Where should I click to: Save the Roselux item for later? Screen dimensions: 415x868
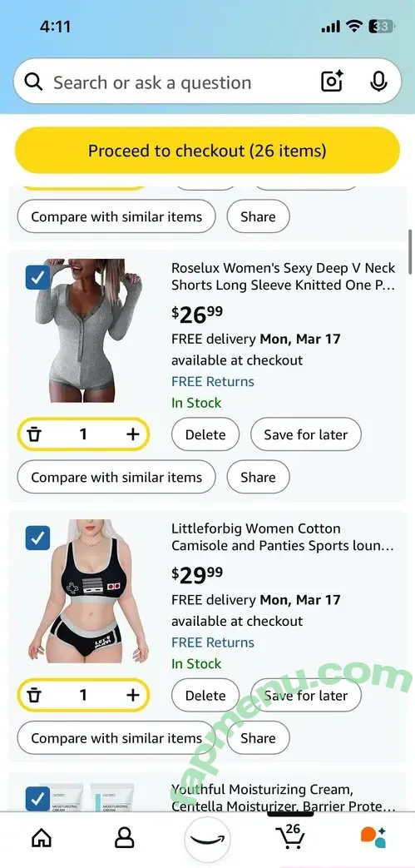click(305, 434)
